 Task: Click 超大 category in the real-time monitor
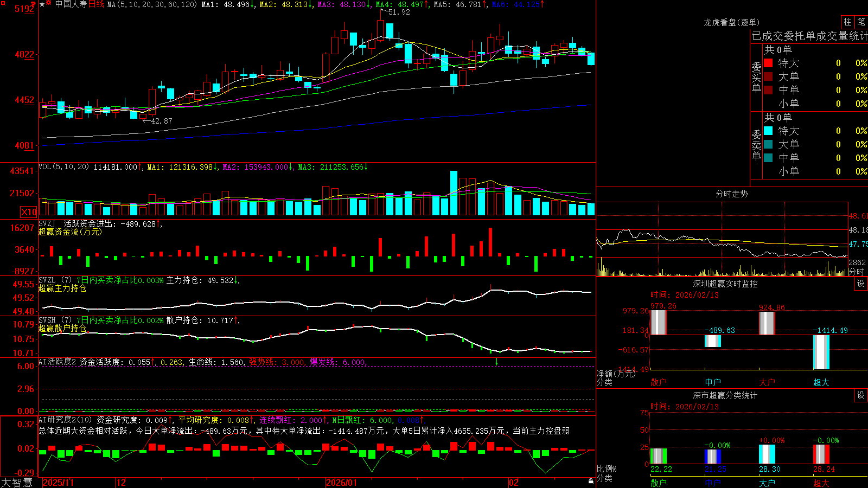click(821, 382)
